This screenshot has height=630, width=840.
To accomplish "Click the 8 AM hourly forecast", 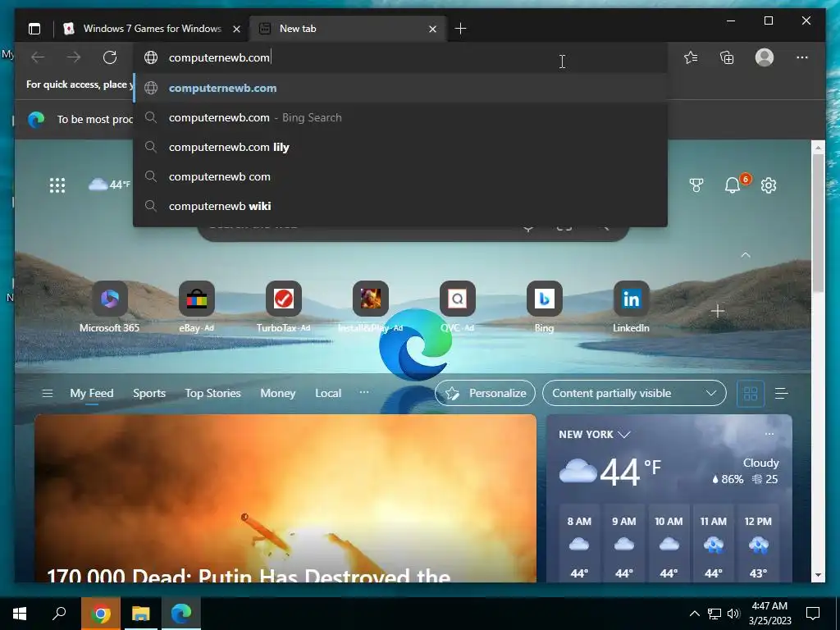I will click(579, 542).
